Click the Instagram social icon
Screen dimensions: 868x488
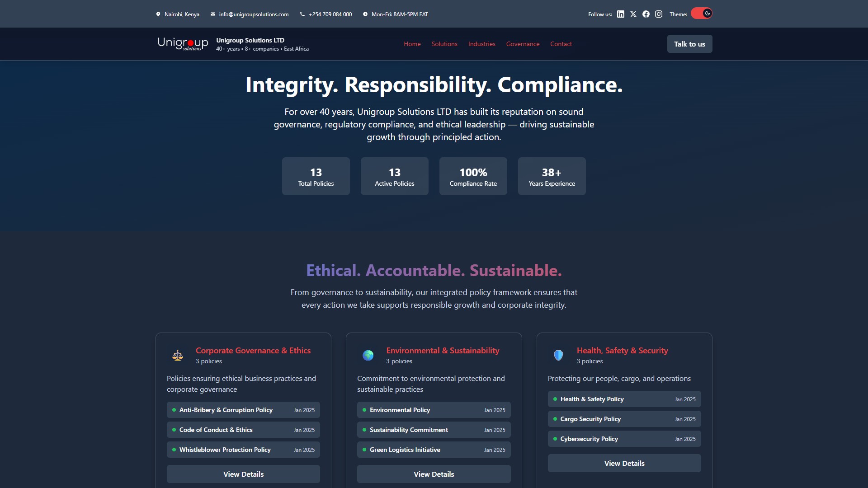coord(658,14)
